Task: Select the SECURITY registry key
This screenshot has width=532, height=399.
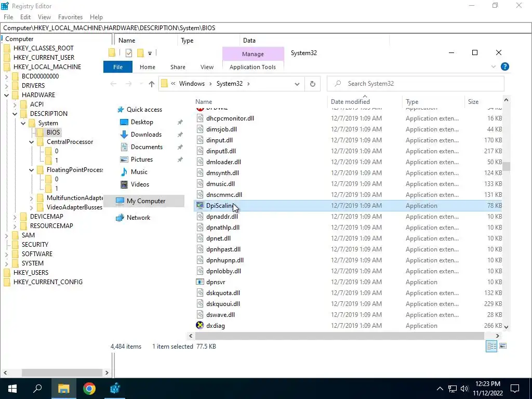Action: 35,245
